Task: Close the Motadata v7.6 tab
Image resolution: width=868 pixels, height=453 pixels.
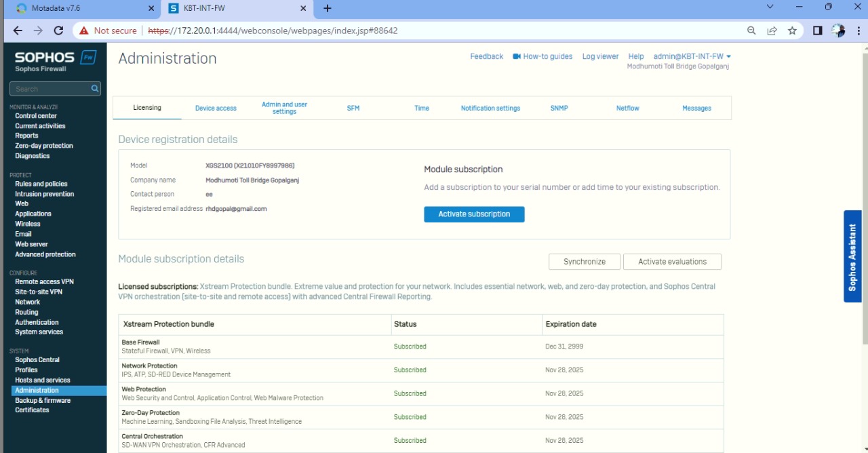Action: coord(151,8)
